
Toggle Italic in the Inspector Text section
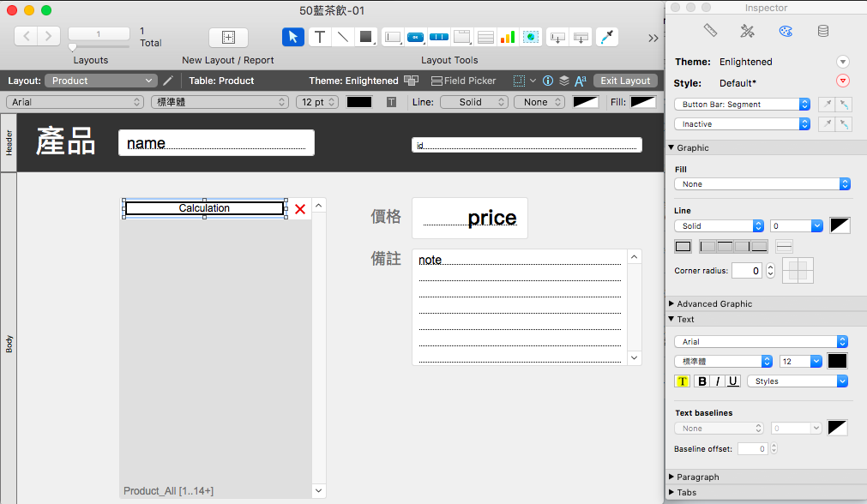(718, 381)
